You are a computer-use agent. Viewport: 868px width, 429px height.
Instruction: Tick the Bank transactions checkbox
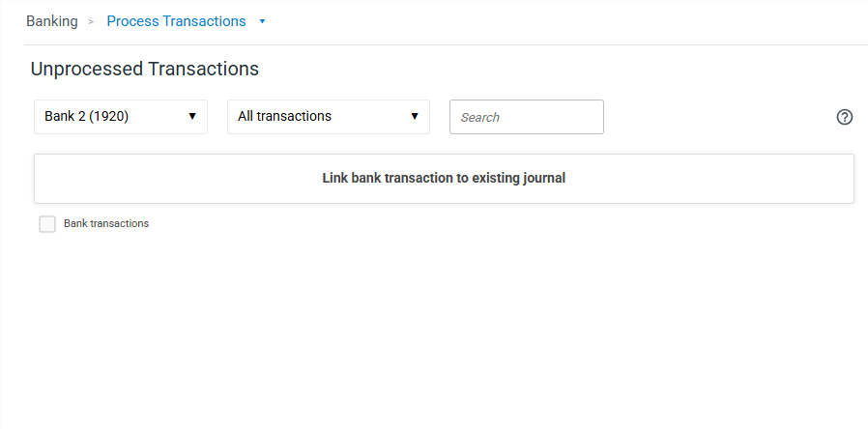click(x=47, y=224)
